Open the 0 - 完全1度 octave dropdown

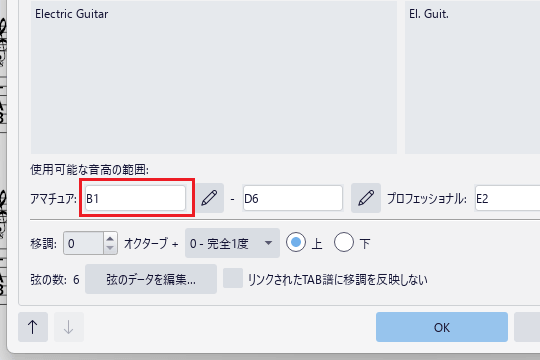tap(232, 243)
